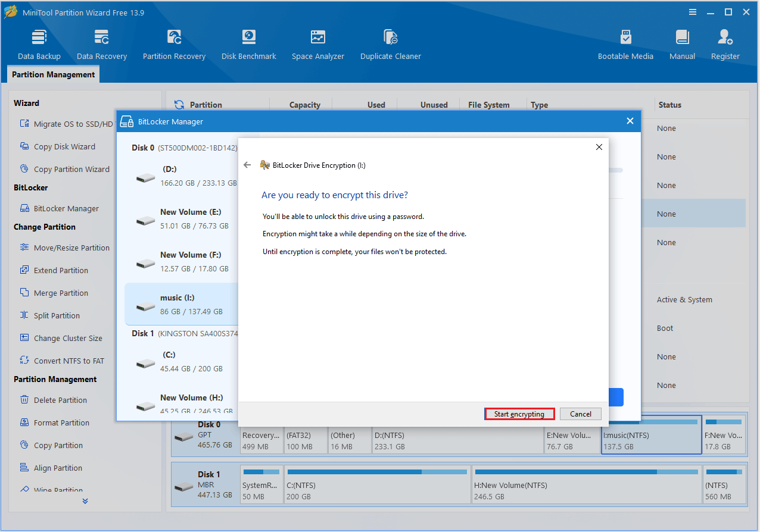The height and width of the screenshot is (532, 760).
Task: Select New Volume (F:) in BitLocker Manager
Action: (x=182, y=262)
